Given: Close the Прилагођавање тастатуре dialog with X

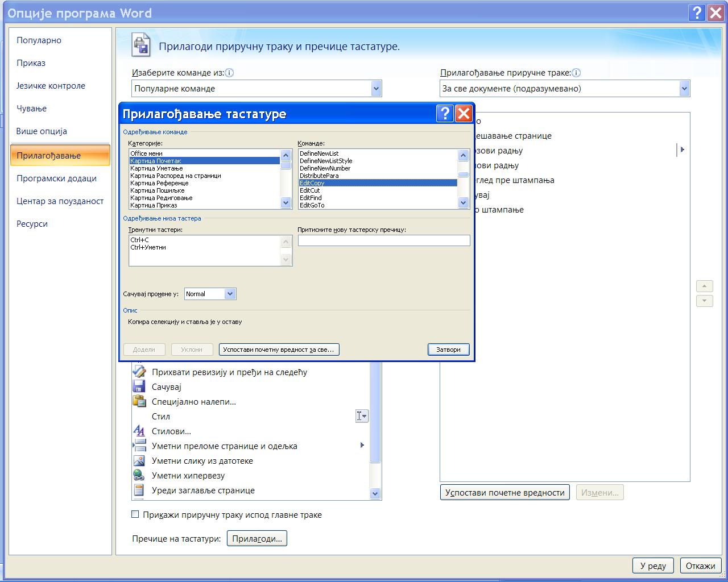Looking at the screenshot, I should coord(464,114).
